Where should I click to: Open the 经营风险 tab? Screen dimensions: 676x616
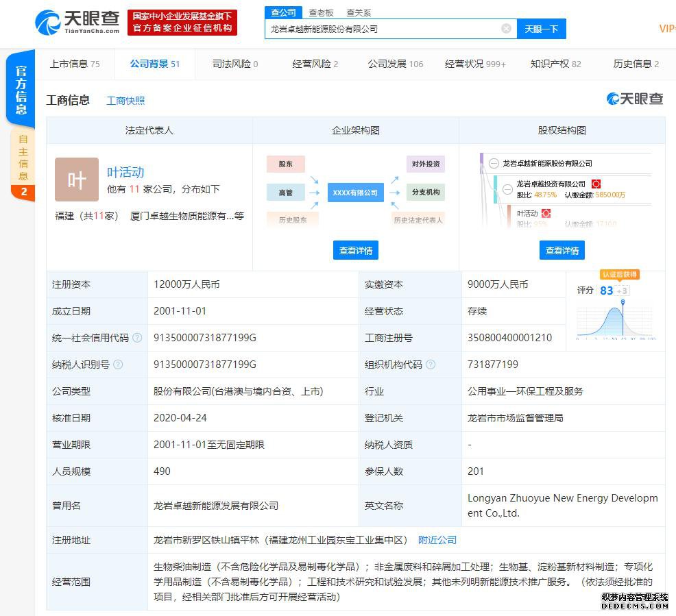pos(315,64)
